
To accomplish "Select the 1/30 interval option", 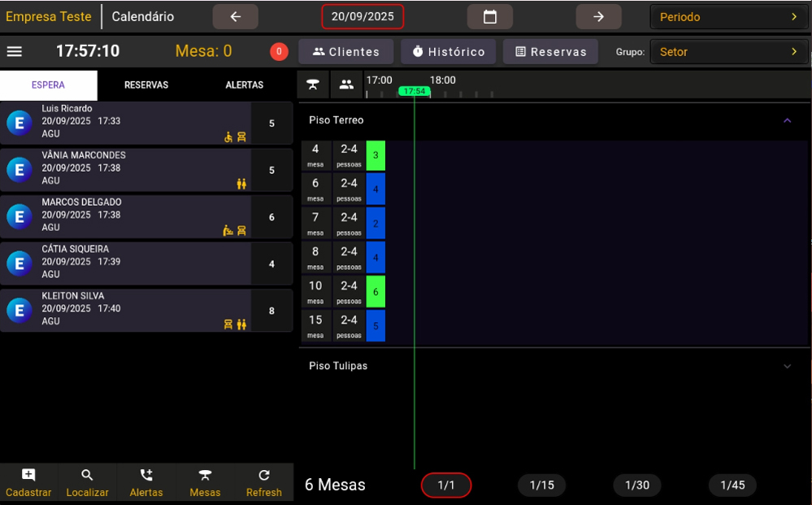I will point(637,485).
